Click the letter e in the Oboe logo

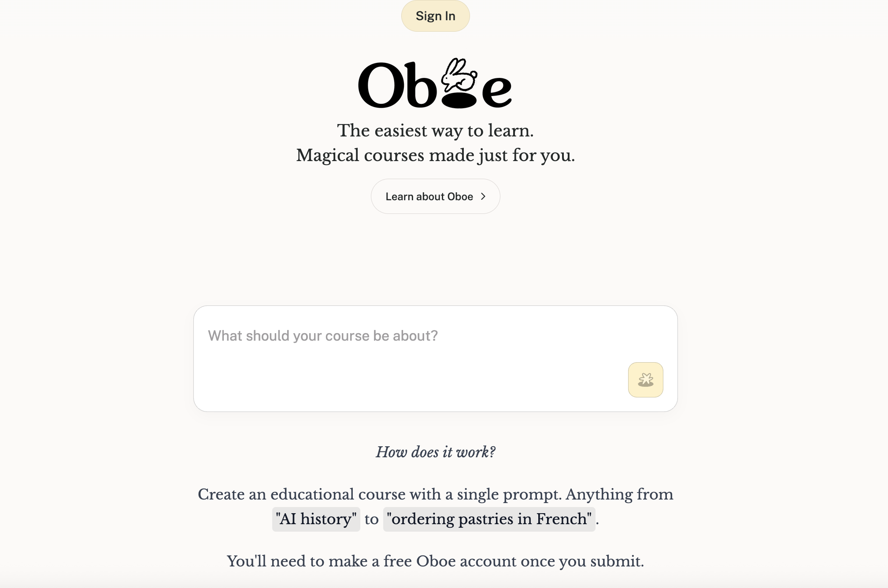pos(497,90)
